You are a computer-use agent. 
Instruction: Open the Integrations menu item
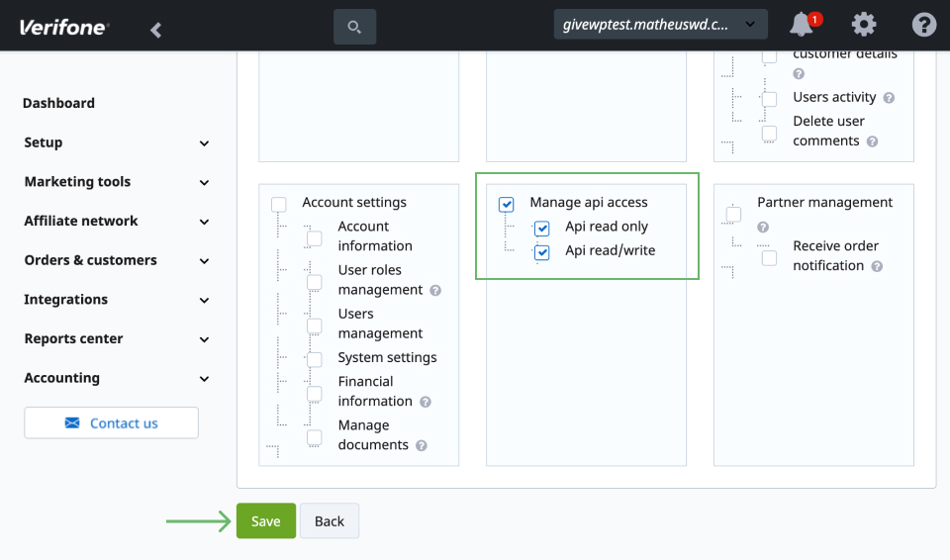click(66, 300)
